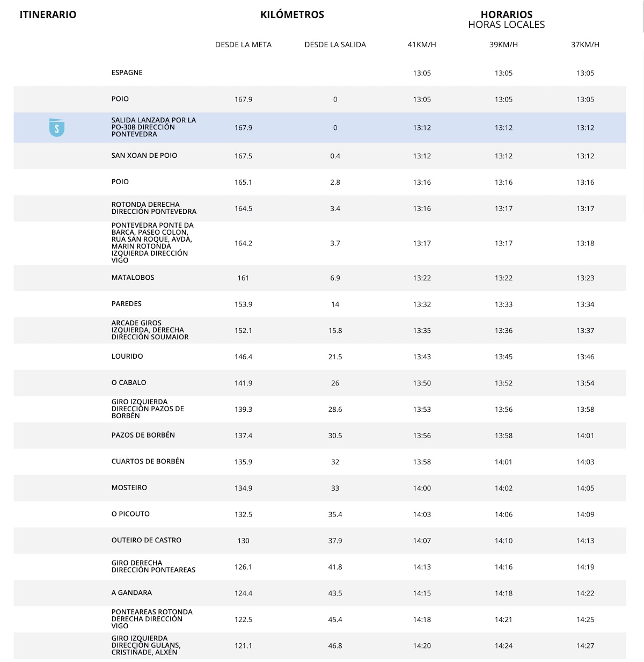Click the 41KM/H column header

[x=422, y=45]
